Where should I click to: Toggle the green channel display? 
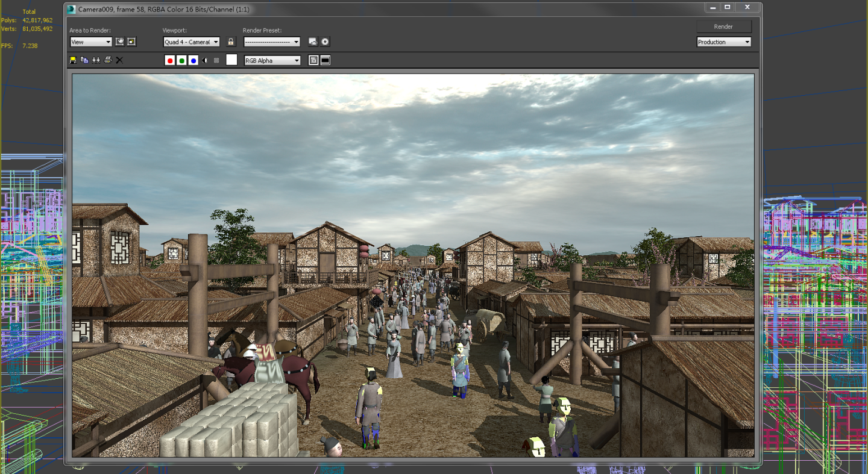click(x=181, y=60)
